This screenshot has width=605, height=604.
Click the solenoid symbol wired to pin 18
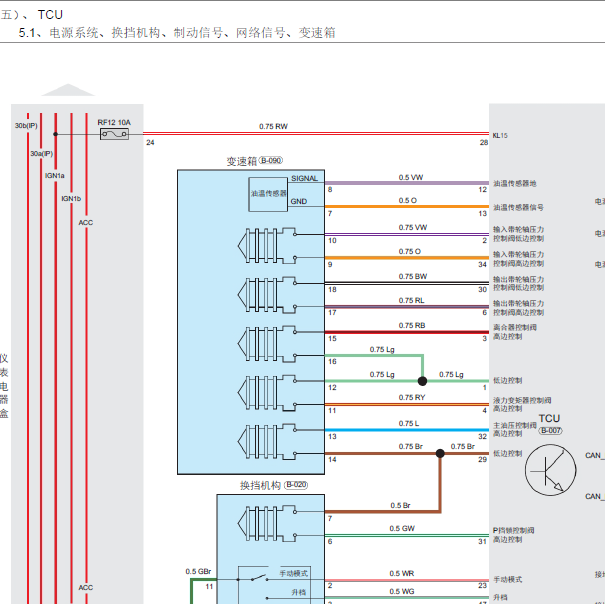click(x=267, y=295)
